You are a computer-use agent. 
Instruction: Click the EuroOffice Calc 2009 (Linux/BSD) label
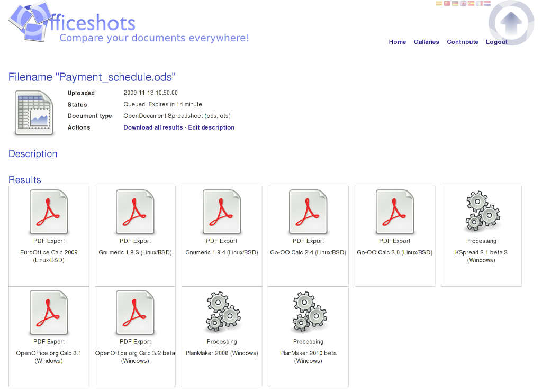point(49,256)
